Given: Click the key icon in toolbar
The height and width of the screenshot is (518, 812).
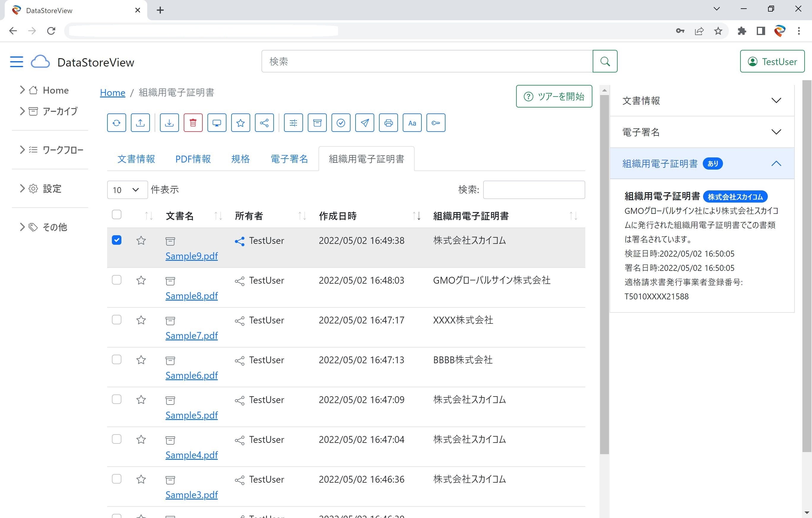Looking at the screenshot, I should [x=436, y=123].
